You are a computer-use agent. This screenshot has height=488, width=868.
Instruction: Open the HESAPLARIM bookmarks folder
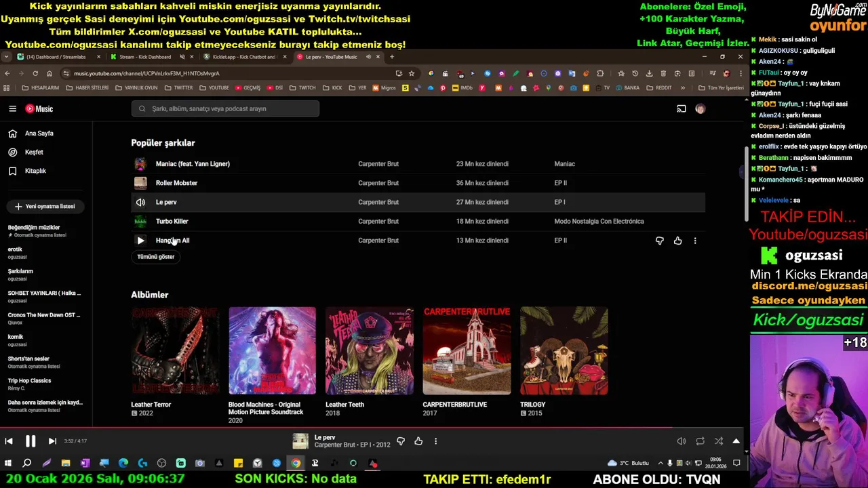click(x=41, y=87)
